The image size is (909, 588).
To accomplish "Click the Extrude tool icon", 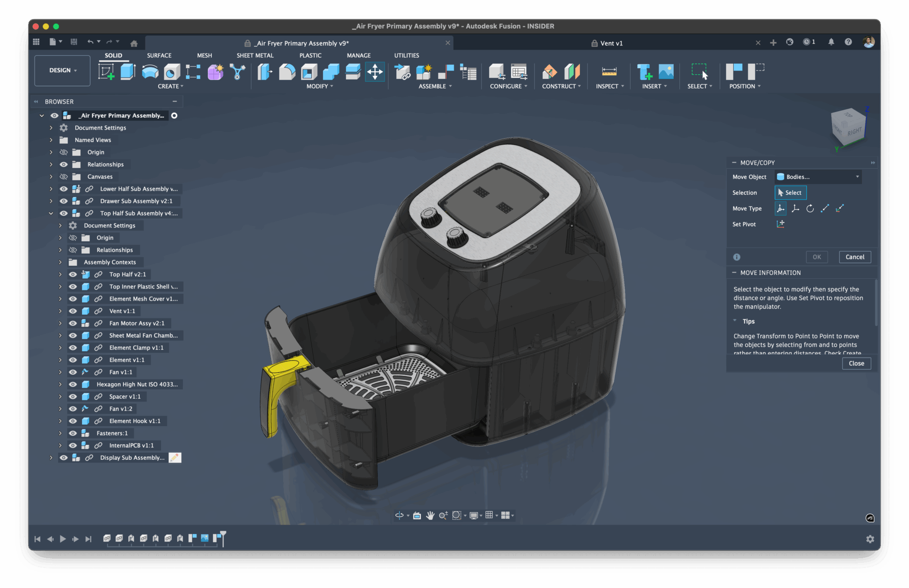I will 127,72.
